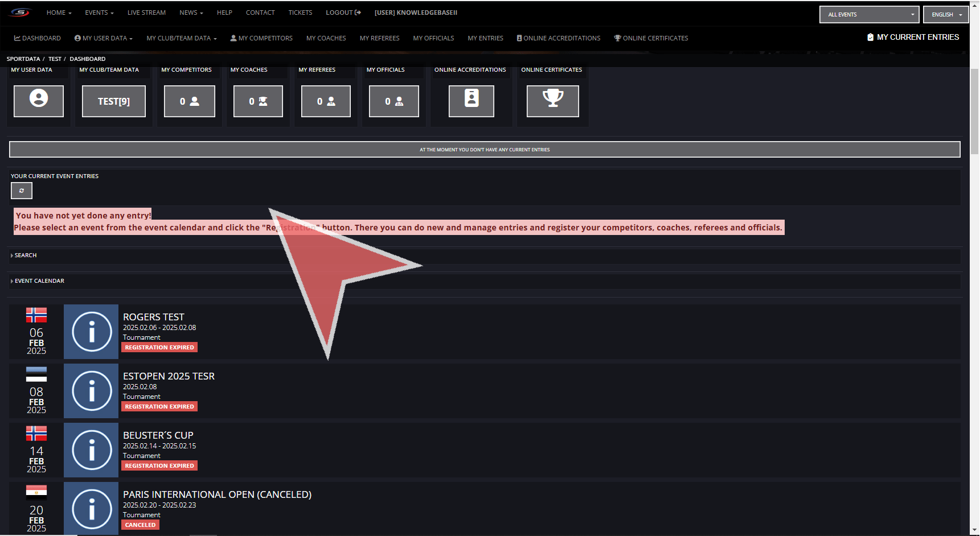Open the Online Certificates trophy tile
This screenshot has width=980, height=536.
click(552, 101)
